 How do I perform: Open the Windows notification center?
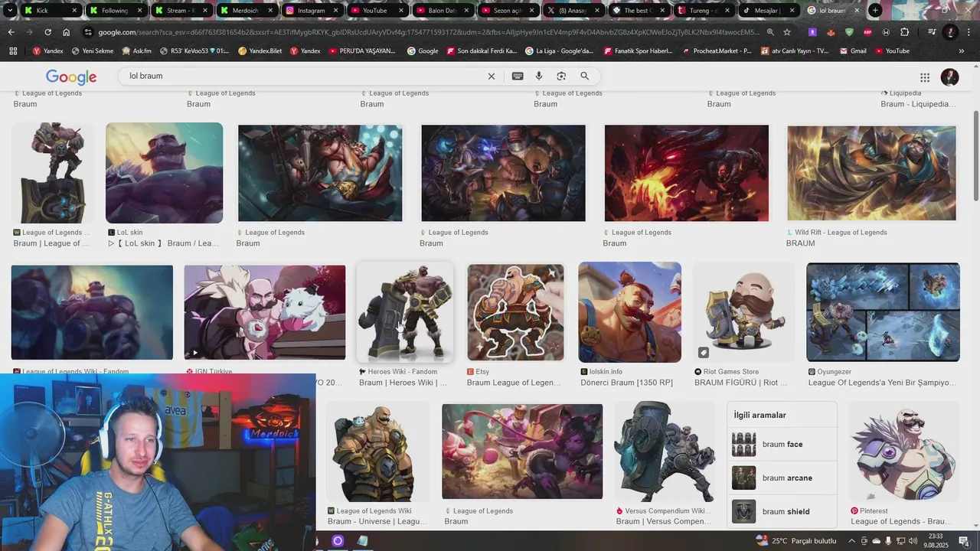pos(965,541)
